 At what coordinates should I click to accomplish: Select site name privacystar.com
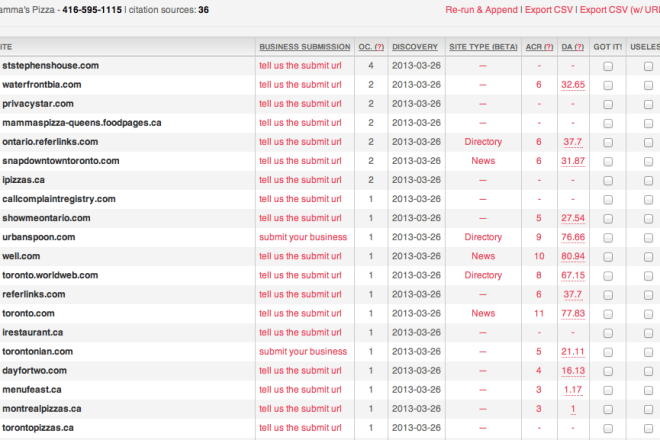point(38,104)
